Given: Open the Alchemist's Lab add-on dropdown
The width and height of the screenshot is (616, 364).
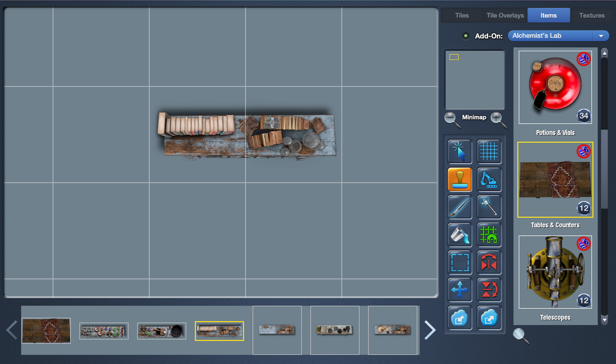Looking at the screenshot, I should pos(558,36).
